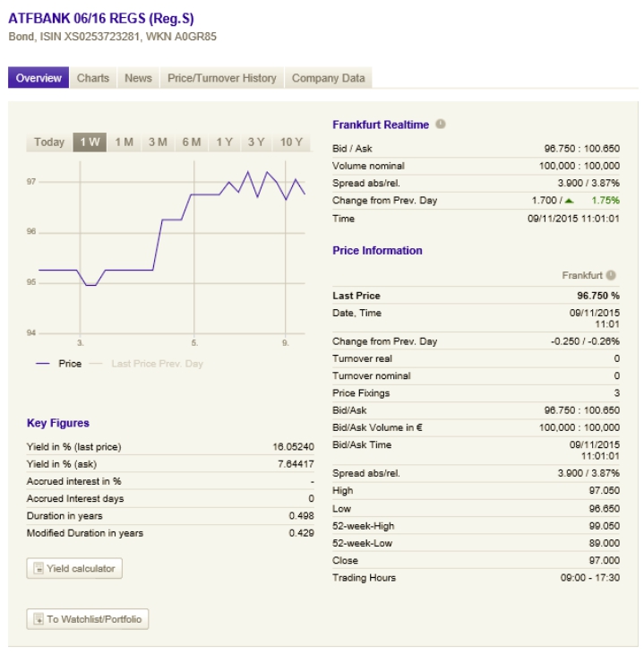The height and width of the screenshot is (655, 644).
Task: Click Frankfurt Realtime heading text
Action: (381, 125)
